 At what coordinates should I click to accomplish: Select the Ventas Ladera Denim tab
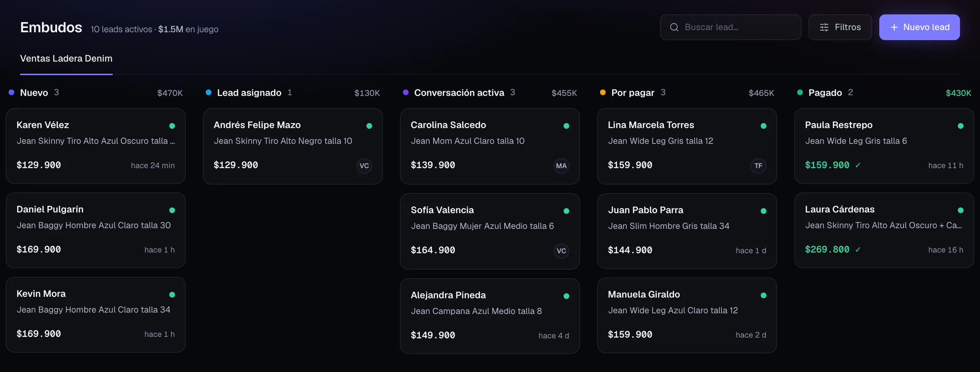(66, 58)
